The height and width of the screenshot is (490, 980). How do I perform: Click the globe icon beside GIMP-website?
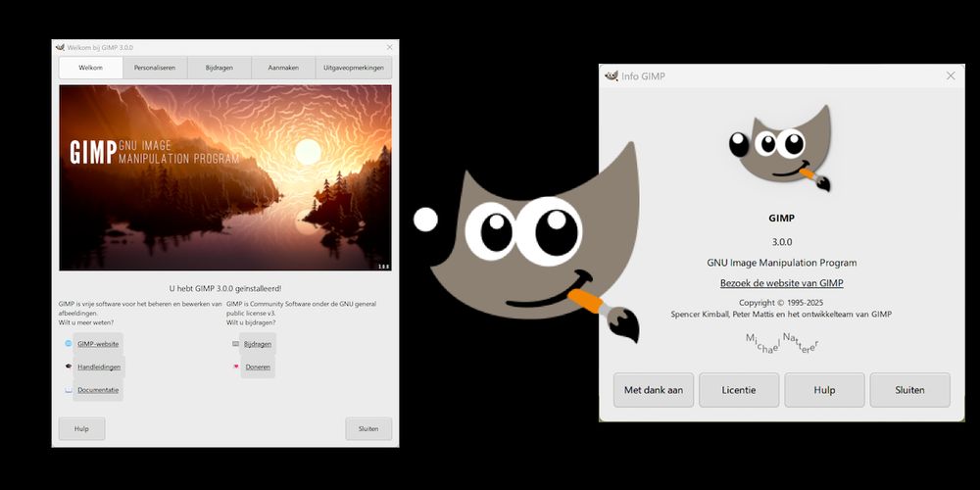(69, 344)
